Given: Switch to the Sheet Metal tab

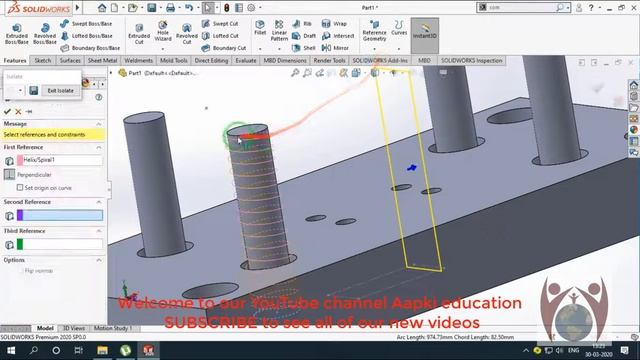Looking at the screenshot, I should pyautogui.click(x=102, y=60).
